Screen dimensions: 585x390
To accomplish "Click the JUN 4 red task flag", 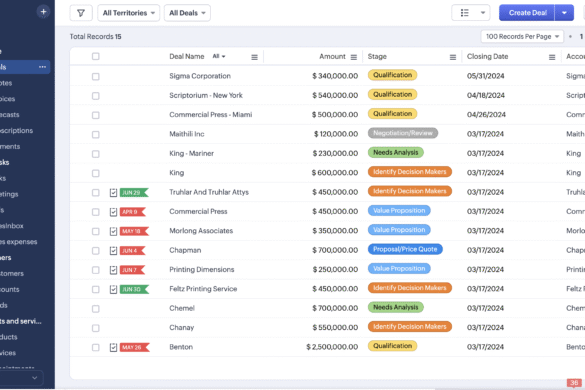I will click(x=132, y=251).
